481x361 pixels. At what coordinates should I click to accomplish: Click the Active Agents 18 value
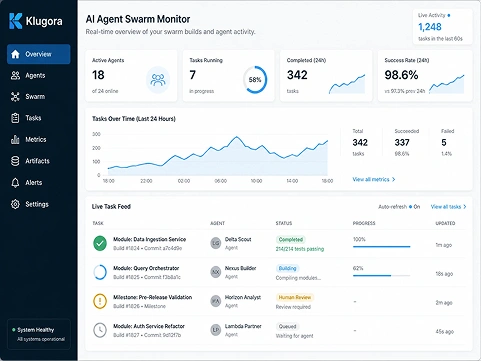[98, 75]
